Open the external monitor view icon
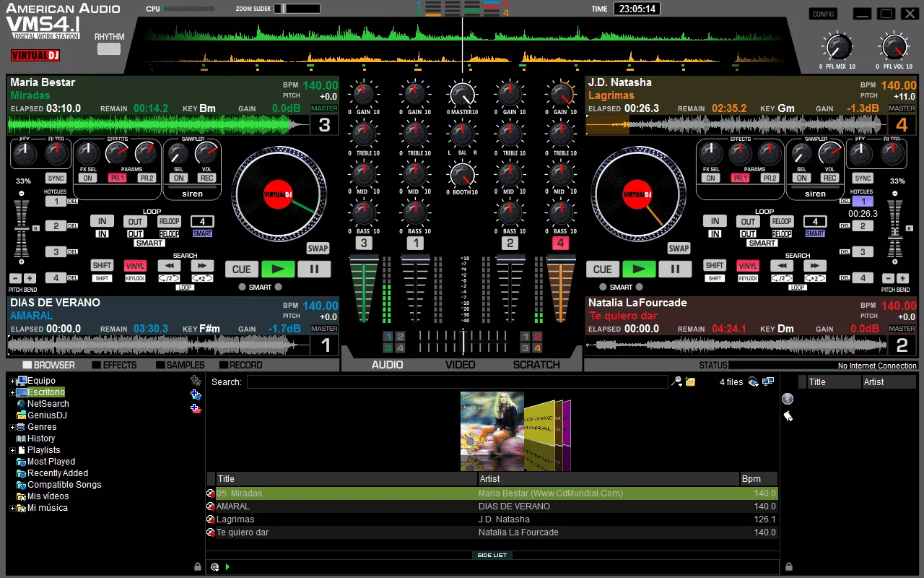 [x=767, y=381]
